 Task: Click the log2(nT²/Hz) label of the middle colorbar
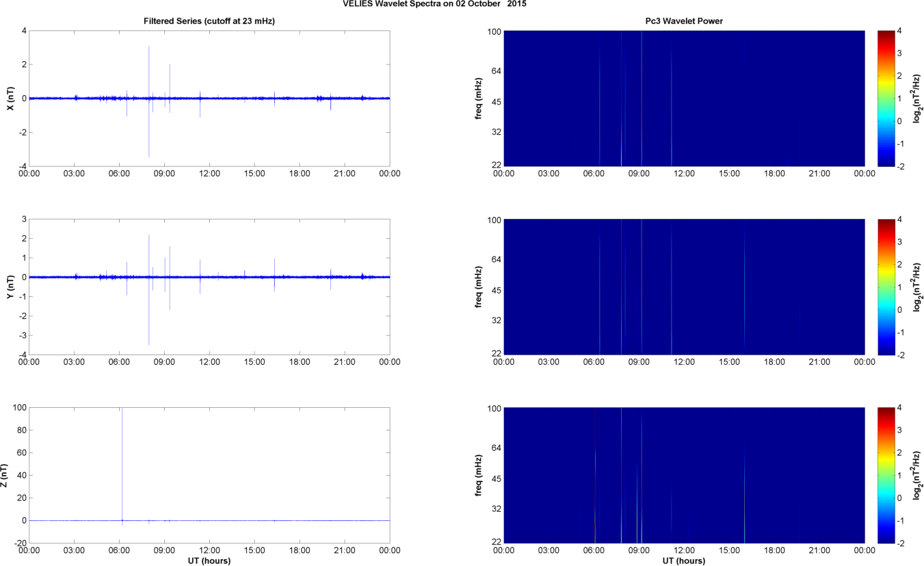pyautogui.click(x=918, y=287)
